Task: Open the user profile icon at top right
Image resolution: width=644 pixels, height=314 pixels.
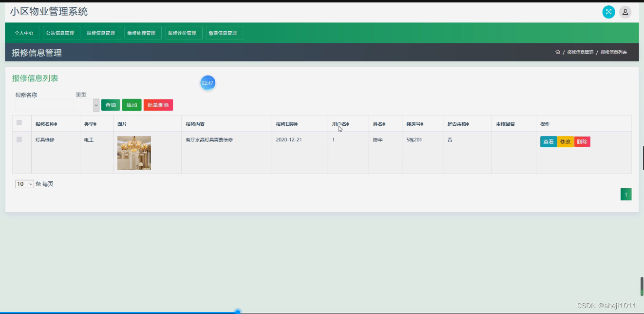Action: [x=625, y=12]
